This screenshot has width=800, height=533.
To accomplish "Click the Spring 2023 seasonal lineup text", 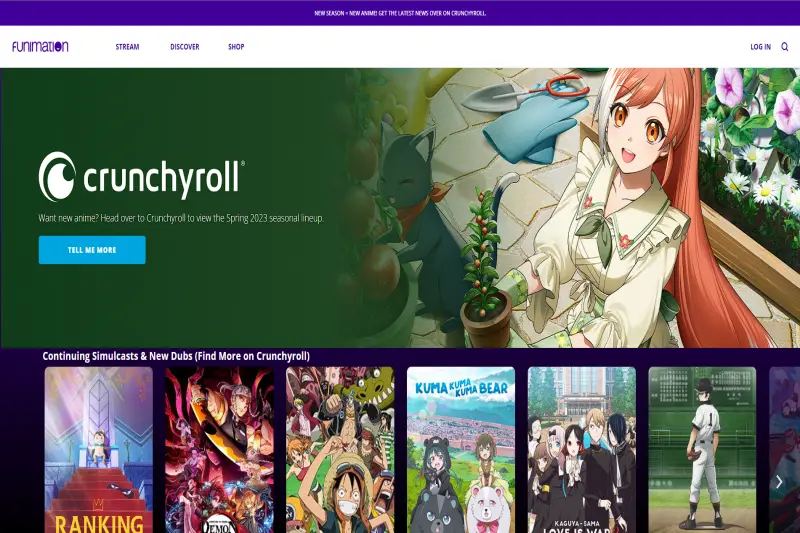I will (x=181, y=218).
